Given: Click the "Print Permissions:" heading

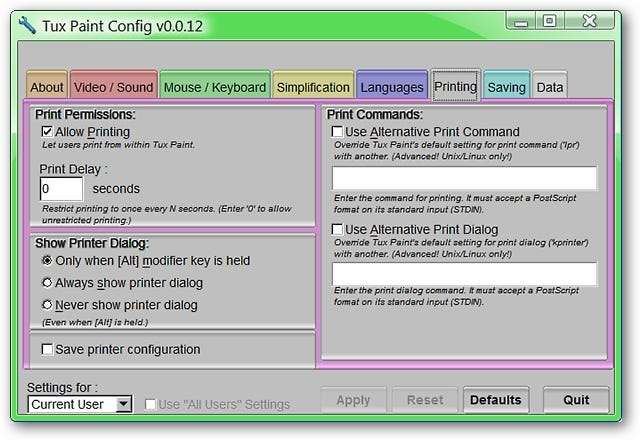Looking at the screenshot, I should (85, 114).
